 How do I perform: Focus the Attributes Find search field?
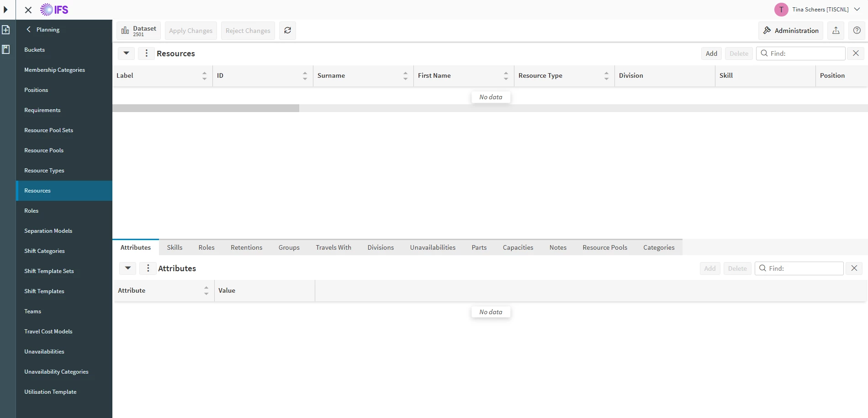pyautogui.click(x=799, y=268)
